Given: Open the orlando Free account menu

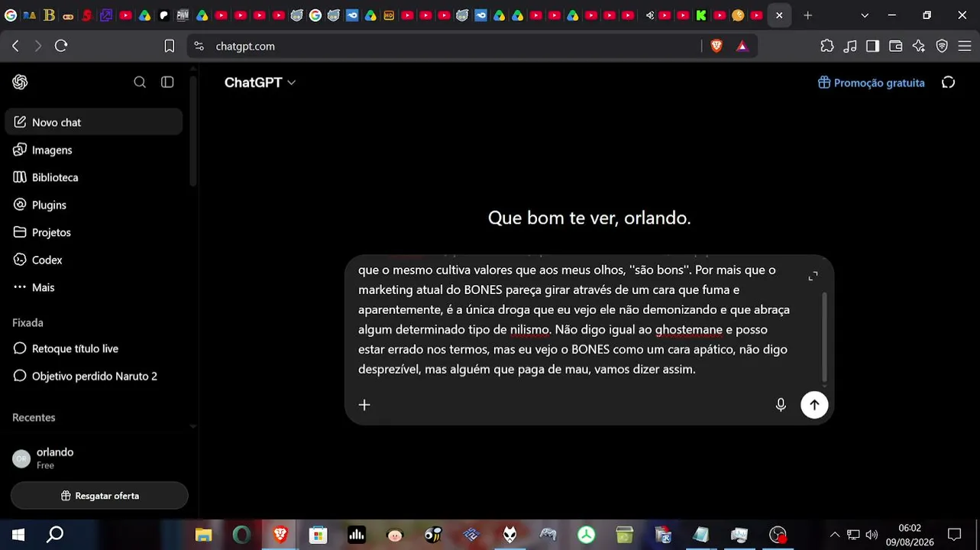Looking at the screenshot, I should 94,458.
